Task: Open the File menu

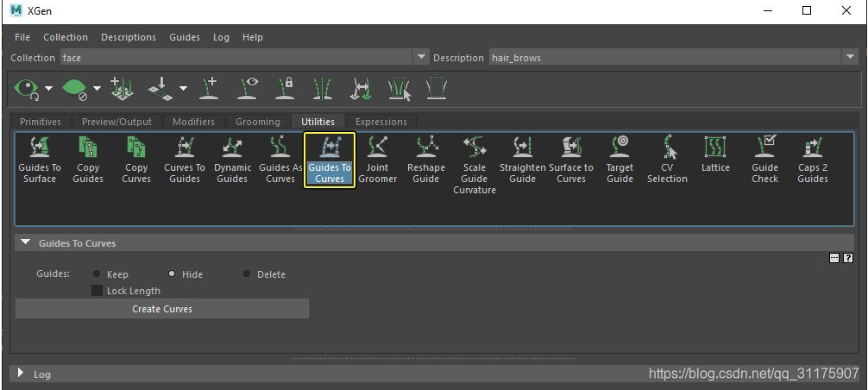Action: (x=22, y=37)
